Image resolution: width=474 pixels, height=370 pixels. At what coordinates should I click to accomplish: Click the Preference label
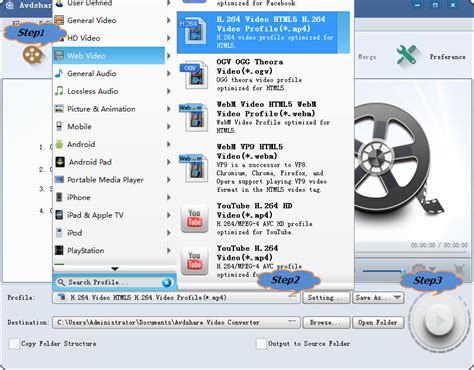(447, 57)
